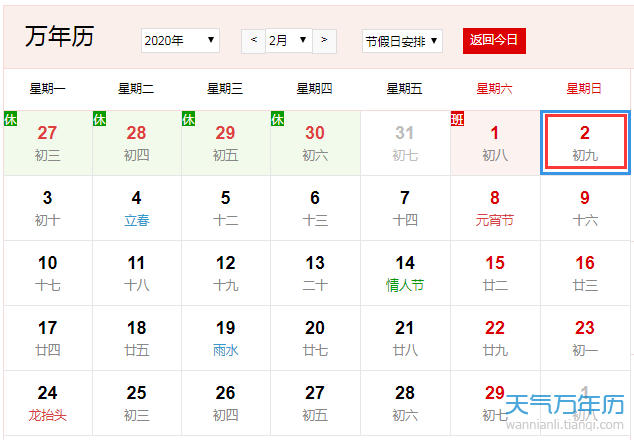634x440 pixels.
Task: Click the previous month arrow button
Action: pyautogui.click(x=253, y=41)
